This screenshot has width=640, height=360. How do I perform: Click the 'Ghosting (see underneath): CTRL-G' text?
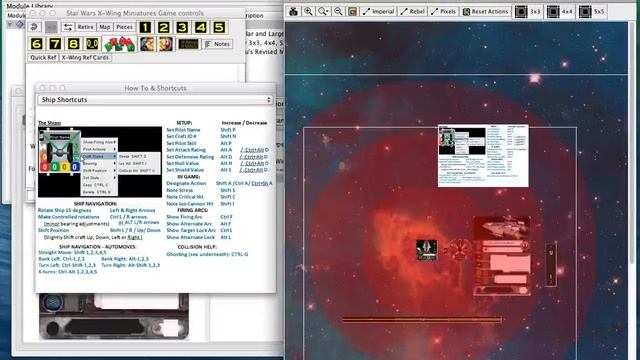[x=207, y=254]
